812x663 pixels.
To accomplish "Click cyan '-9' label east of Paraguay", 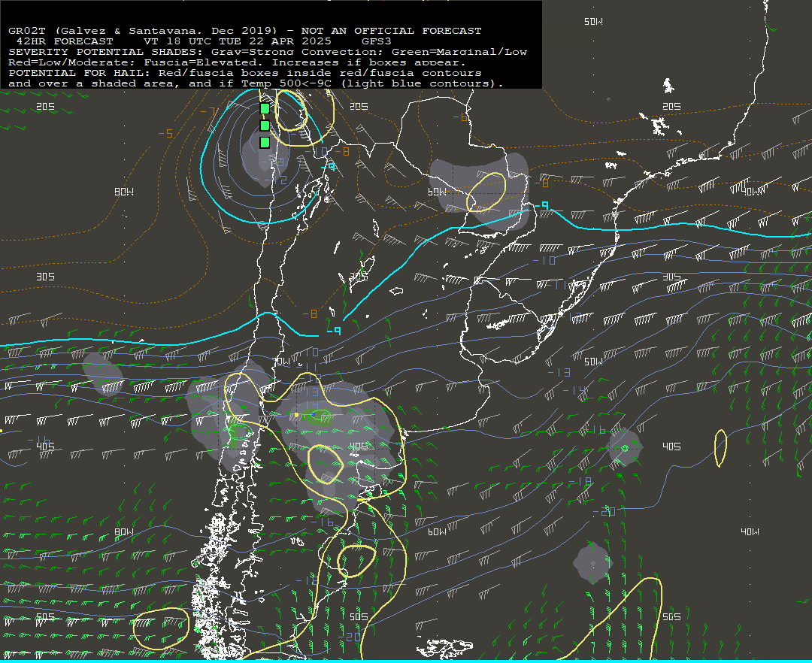I will pos(541,205).
